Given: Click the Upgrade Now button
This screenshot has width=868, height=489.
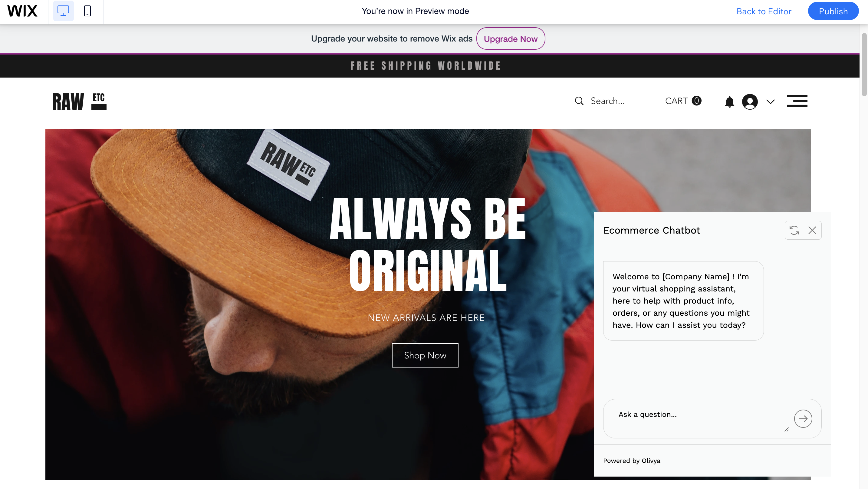Looking at the screenshot, I should point(511,38).
